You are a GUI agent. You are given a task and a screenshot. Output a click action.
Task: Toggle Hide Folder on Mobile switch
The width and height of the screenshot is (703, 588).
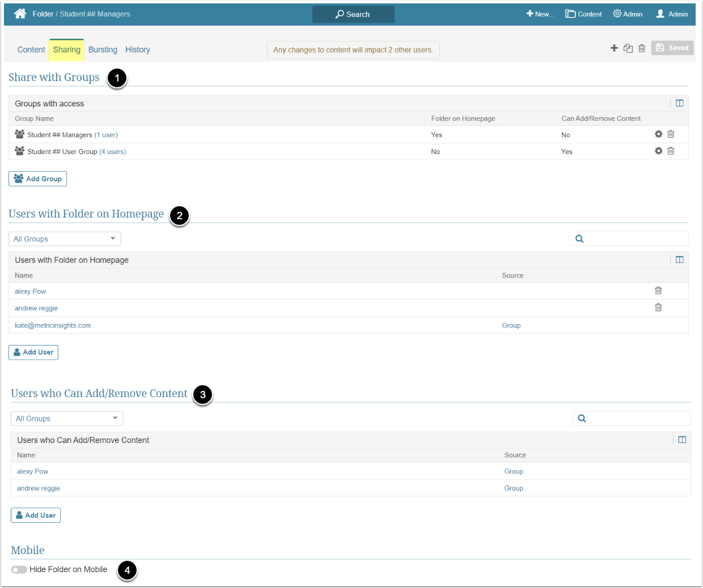coord(19,569)
